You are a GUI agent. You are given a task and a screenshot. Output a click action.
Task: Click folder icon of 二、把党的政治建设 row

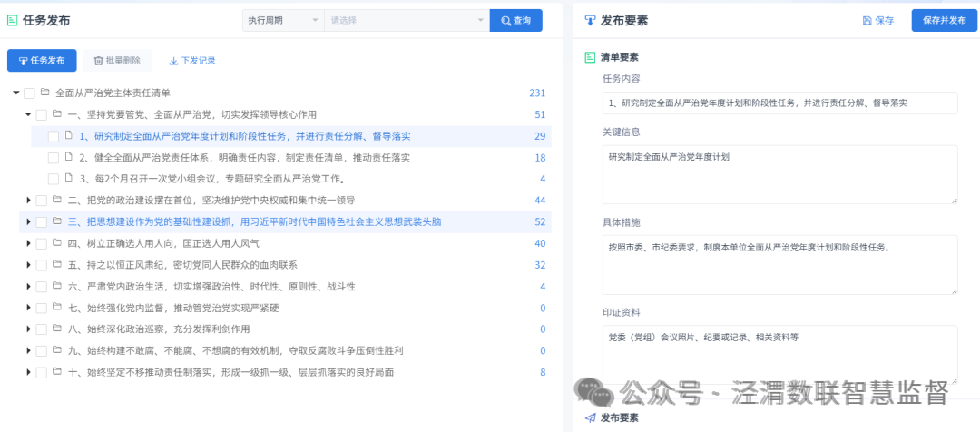[x=57, y=200]
